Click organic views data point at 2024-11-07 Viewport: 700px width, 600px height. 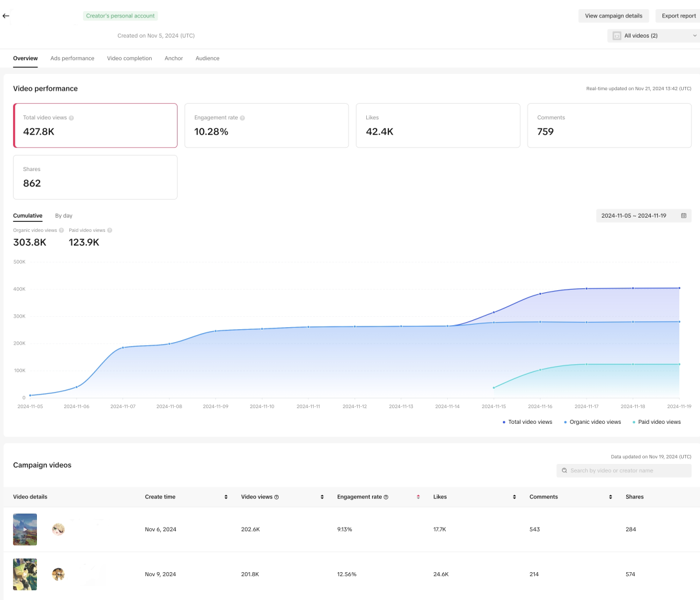click(x=122, y=348)
